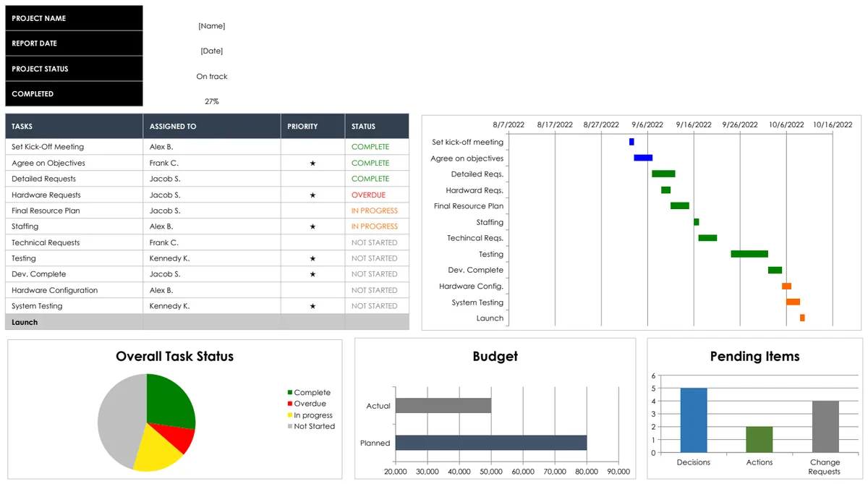
Task: Click the dark blue Planned budget bar
Action: point(491,443)
